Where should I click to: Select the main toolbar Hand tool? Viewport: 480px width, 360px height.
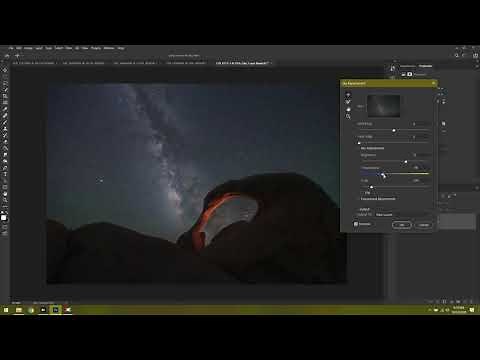(x=5, y=193)
